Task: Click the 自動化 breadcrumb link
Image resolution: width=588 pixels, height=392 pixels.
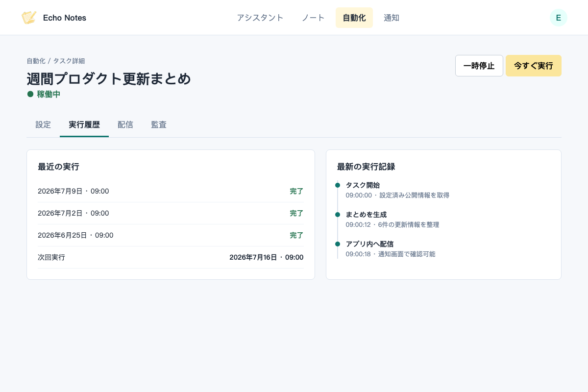Action: coord(36,61)
